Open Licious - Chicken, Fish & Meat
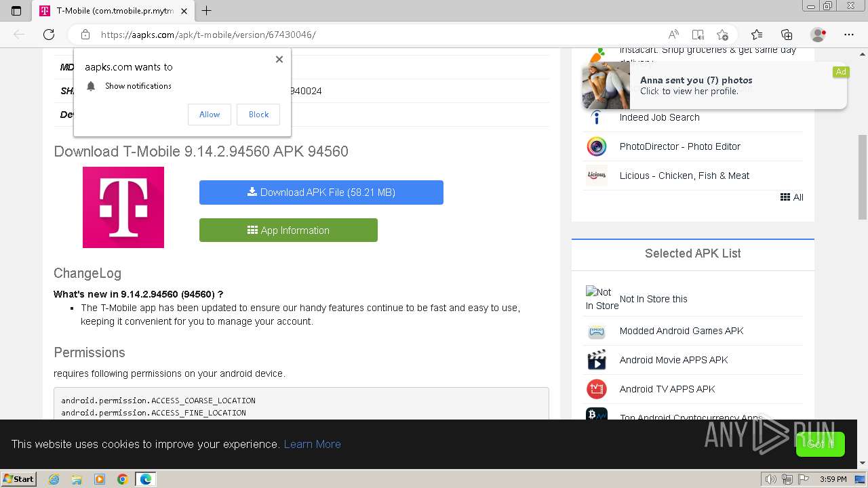 tap(684, 176)
